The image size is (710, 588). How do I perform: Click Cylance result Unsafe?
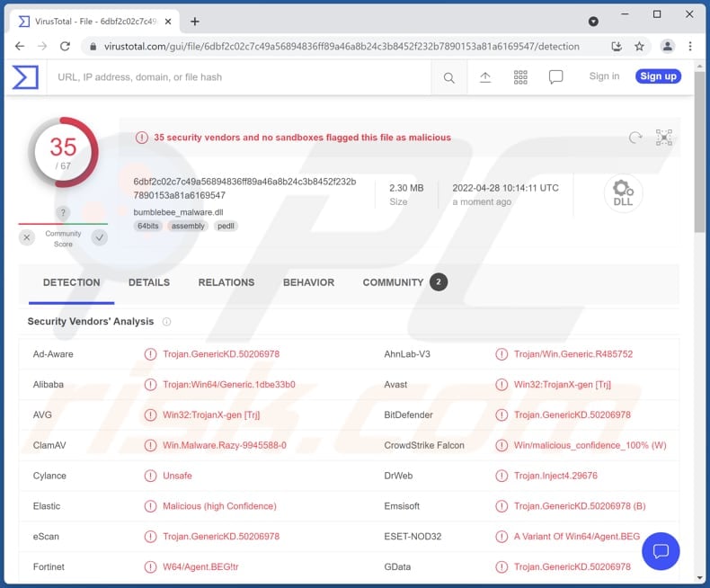pos(178,476)
